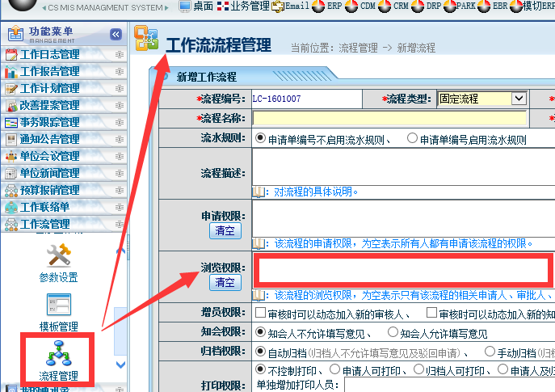Collapse the 功能菜单 sidebar with the double-arrow icon
The width and height of the screenshot is (555, 392).
click(116, 34)
